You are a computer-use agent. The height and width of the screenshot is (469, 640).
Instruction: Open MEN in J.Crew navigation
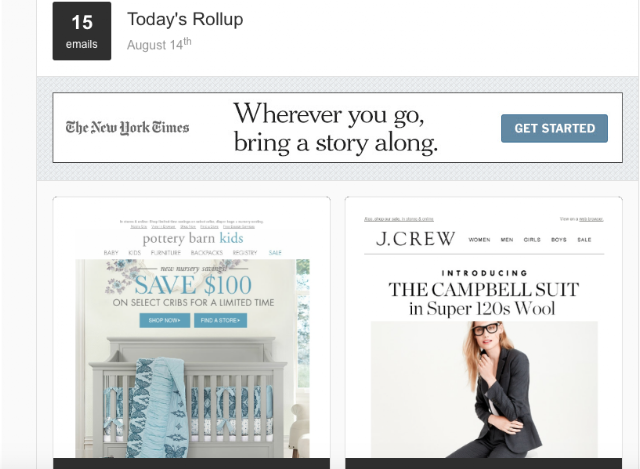click(507, 240)
